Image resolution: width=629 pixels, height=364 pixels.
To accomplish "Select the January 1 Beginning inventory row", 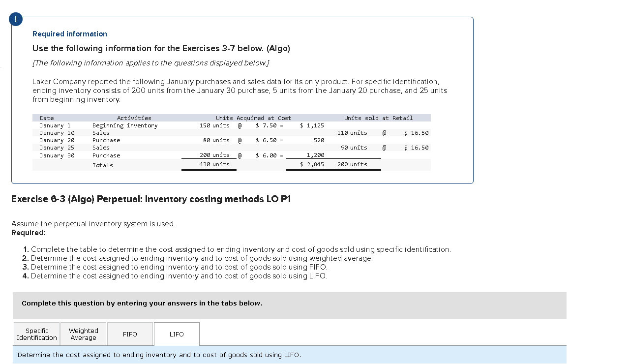I will click(148, 125).
